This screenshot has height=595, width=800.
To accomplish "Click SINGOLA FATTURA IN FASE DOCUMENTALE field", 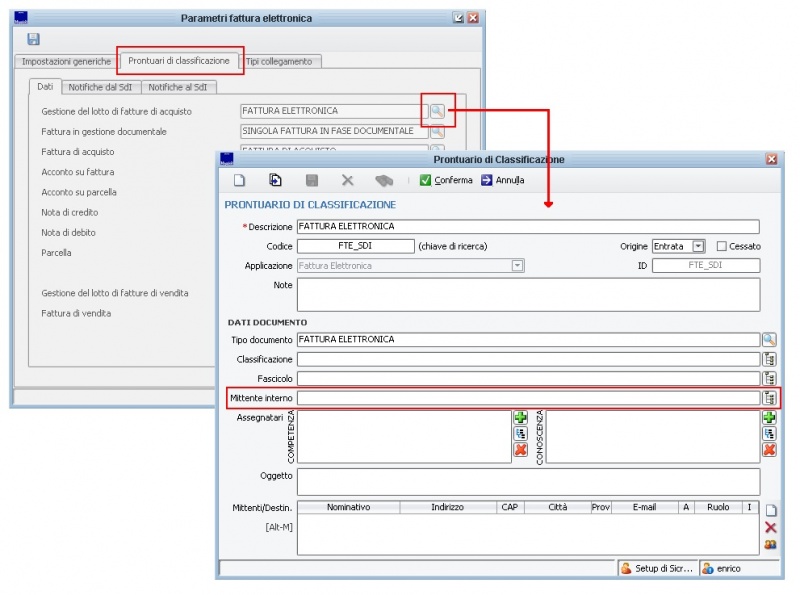I will click(334, 131).
